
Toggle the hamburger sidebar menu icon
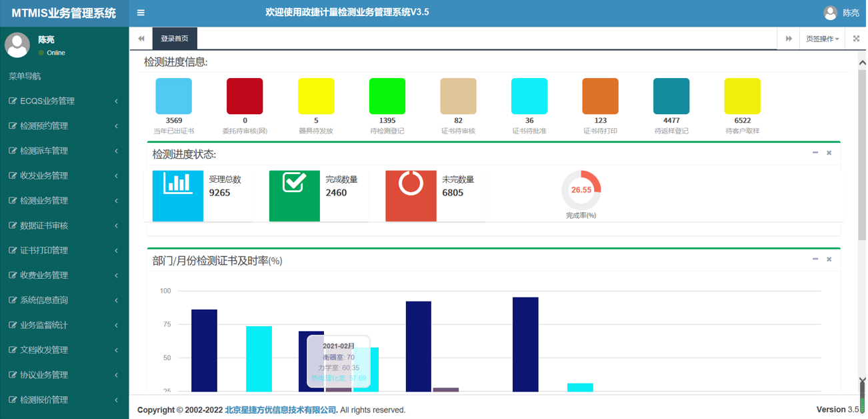(x=141, y=13)
